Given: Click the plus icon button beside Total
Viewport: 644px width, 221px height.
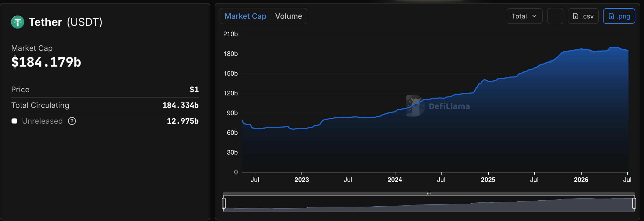Looking at the screenshot, I should 555,16.
